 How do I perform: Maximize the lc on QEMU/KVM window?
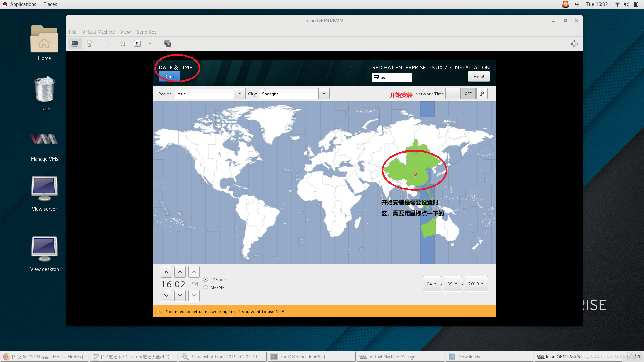pyautogui.click(x=565, y=21)
